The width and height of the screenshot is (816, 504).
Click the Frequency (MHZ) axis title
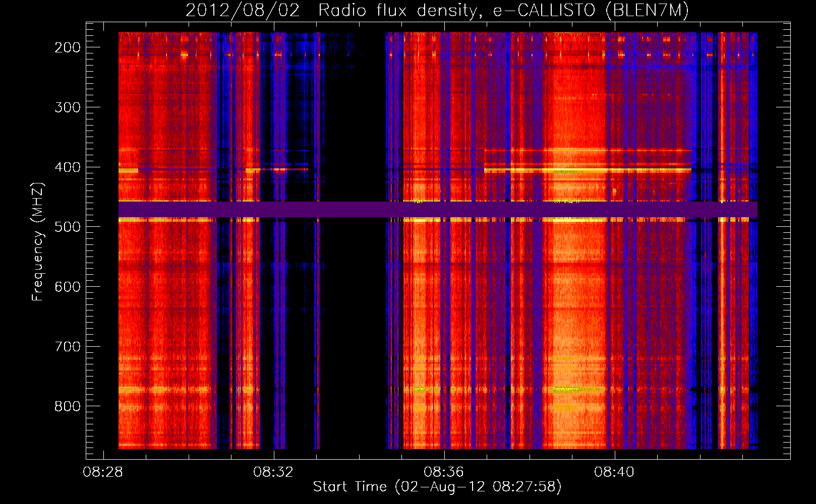coord(38,241)
